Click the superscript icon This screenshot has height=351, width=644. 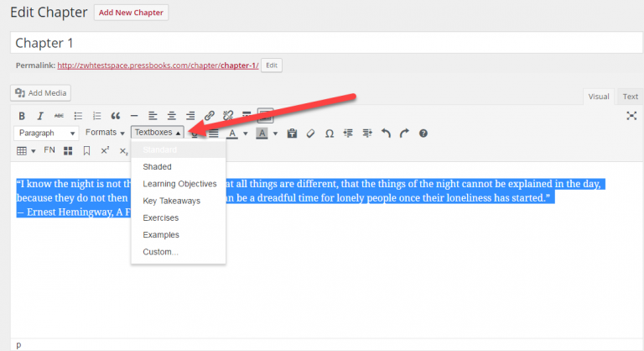(x=105, y=151)
